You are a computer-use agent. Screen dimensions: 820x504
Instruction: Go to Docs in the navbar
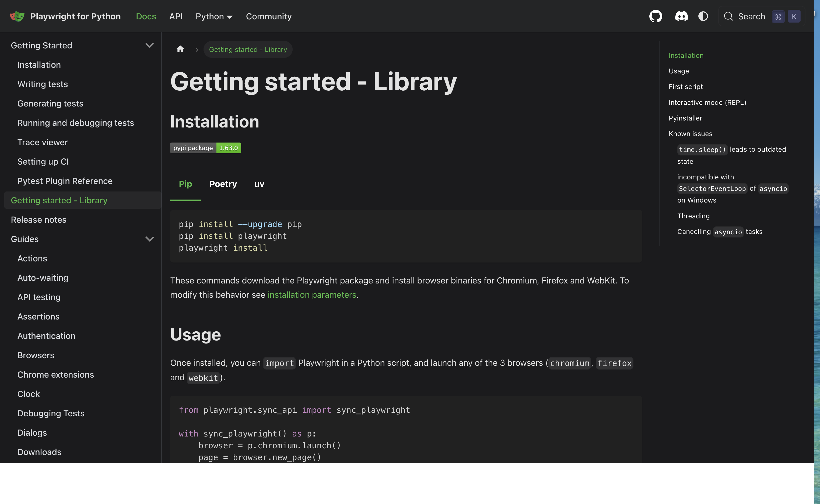point(146,16)
